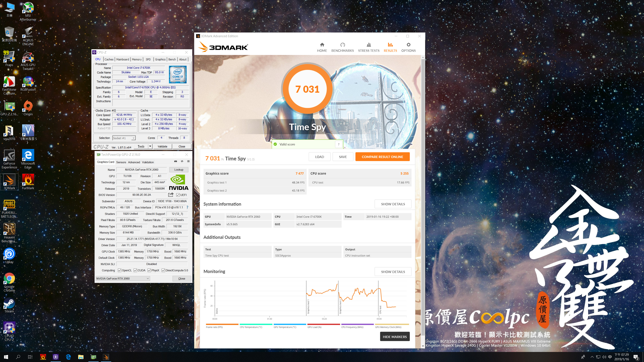This screenshot has width=644, height=362.
Task: Switch to CPU-Z Mainboard tab
Action: point(122,59)
